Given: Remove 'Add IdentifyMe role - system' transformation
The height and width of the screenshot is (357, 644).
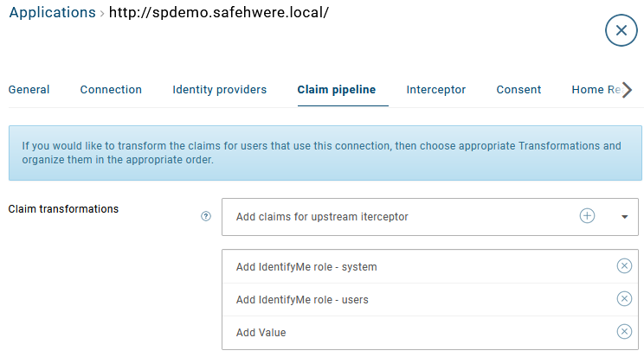Looking at the screenshot, I should click(x=624, y=266).
